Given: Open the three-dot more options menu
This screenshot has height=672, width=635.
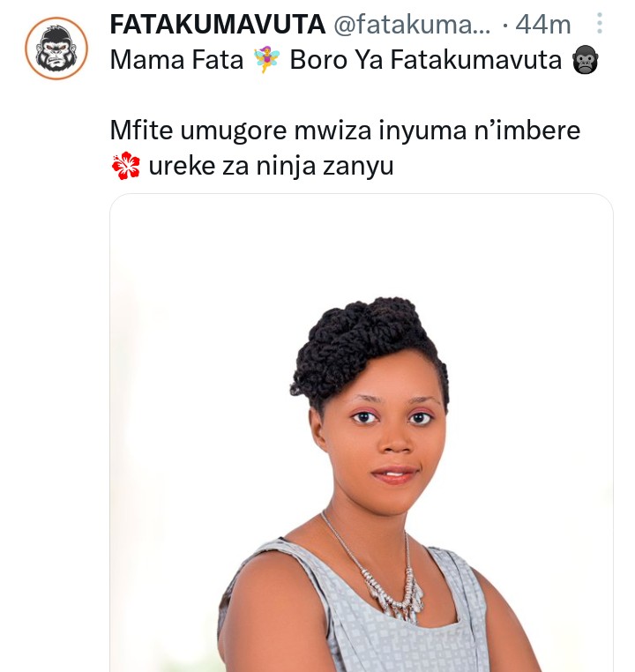Looking at the screenshot, I should pyautogui.click(x=600, y=23).
